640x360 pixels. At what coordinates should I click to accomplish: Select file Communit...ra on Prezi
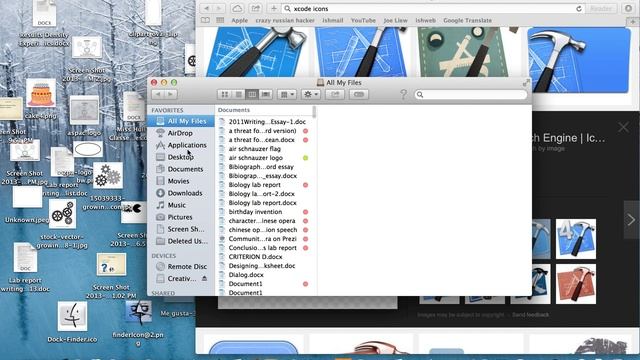263,239
